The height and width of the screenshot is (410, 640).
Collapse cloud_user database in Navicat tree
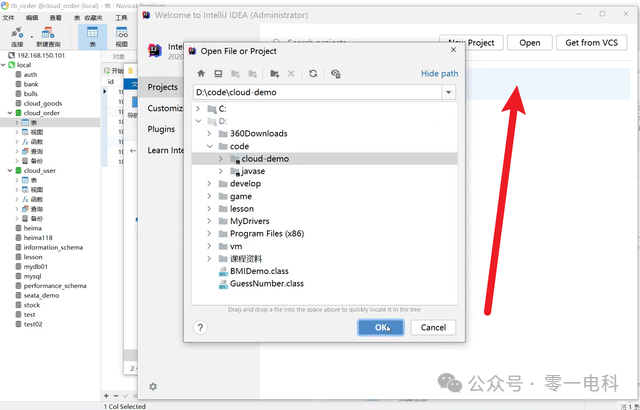pyautogui.click(x=10, y=171)
